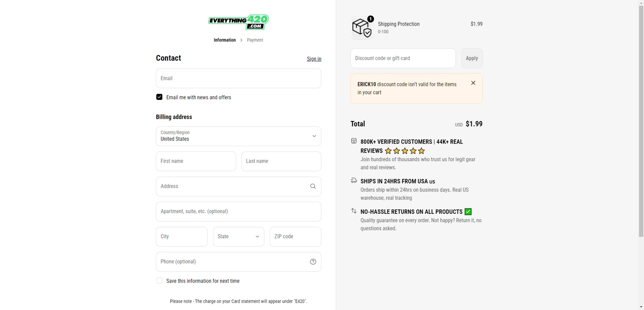
Task: Click the Everything420.com logo
Action: (x=239, y=22)
